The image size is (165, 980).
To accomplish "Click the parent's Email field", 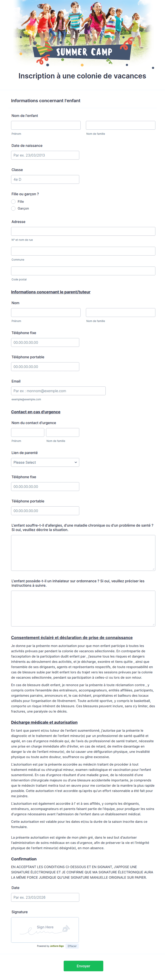I will tap(58, 391).
